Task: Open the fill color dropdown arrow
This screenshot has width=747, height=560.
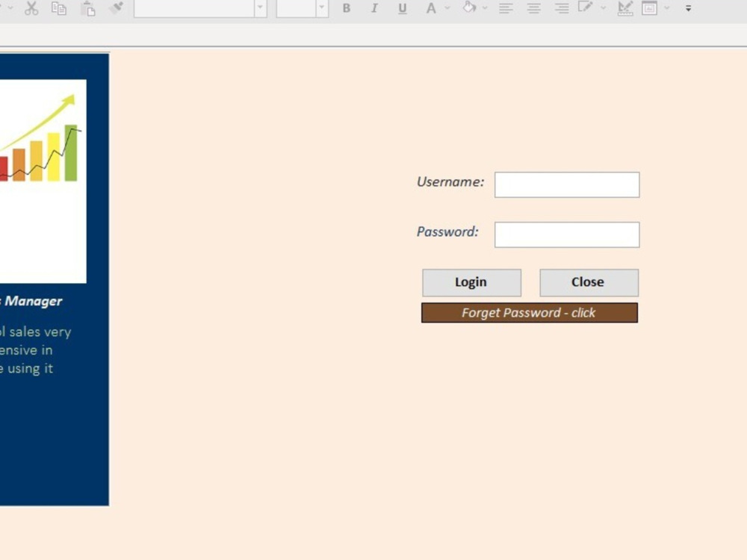Action: (485, 8)
